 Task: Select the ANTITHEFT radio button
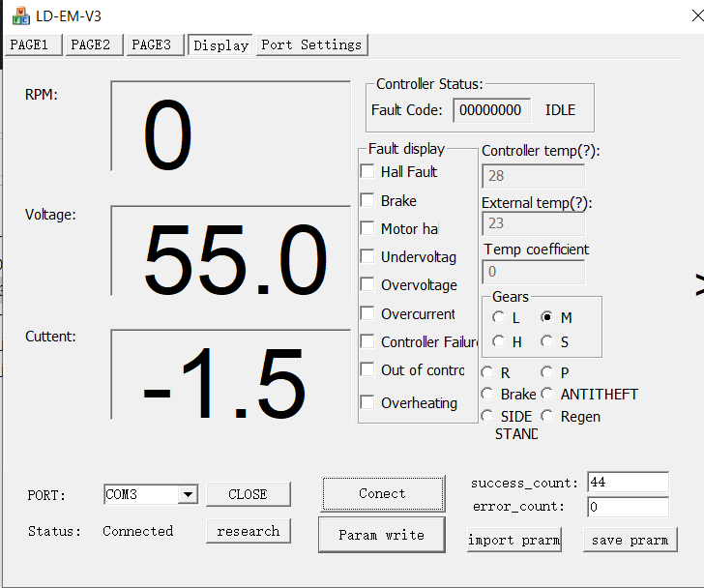click(547, 394)
